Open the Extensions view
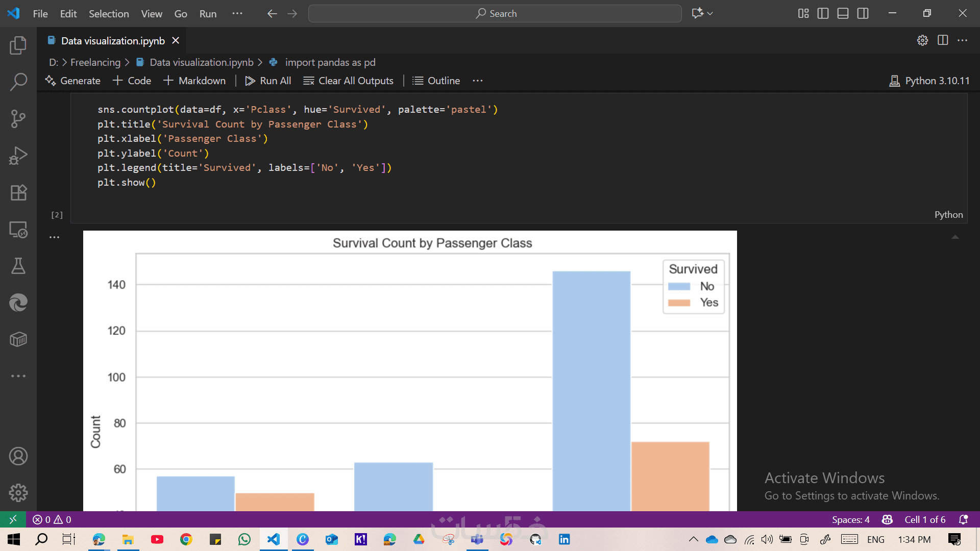The width and height of the screenshot is (980, 551). tap(18, 192)
